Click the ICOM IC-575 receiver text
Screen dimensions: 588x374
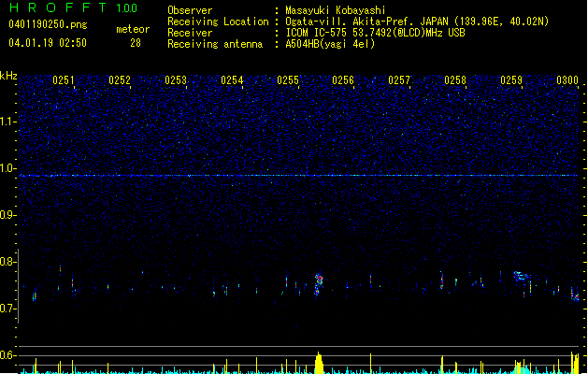pos(375,33)
